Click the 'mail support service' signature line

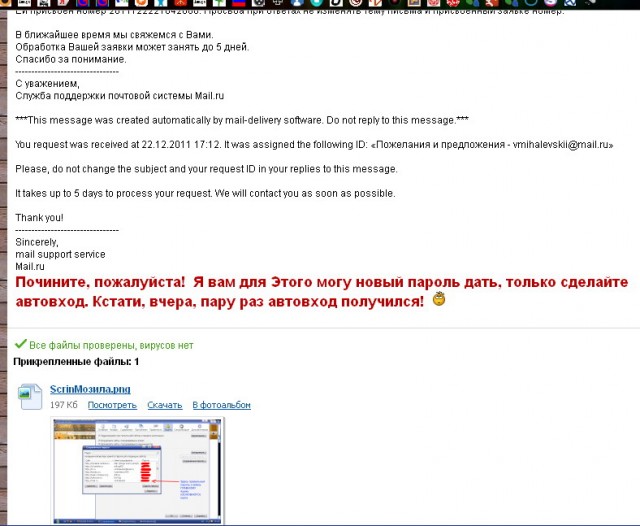pos(60,254)
